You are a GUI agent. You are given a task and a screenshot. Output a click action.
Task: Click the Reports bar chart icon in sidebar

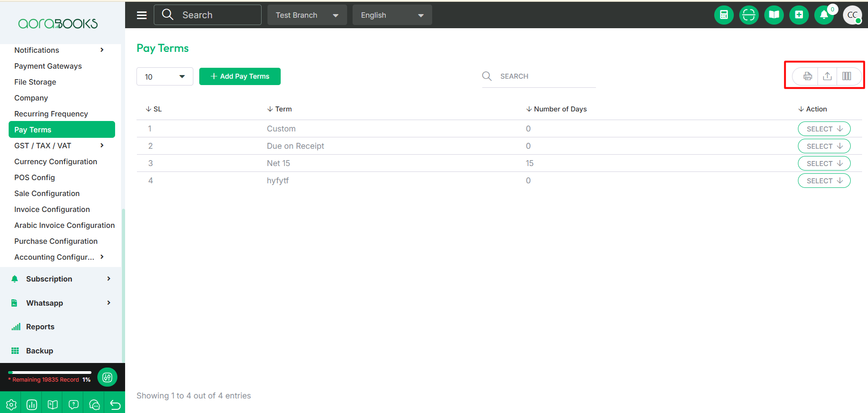(x=16, y=327)
